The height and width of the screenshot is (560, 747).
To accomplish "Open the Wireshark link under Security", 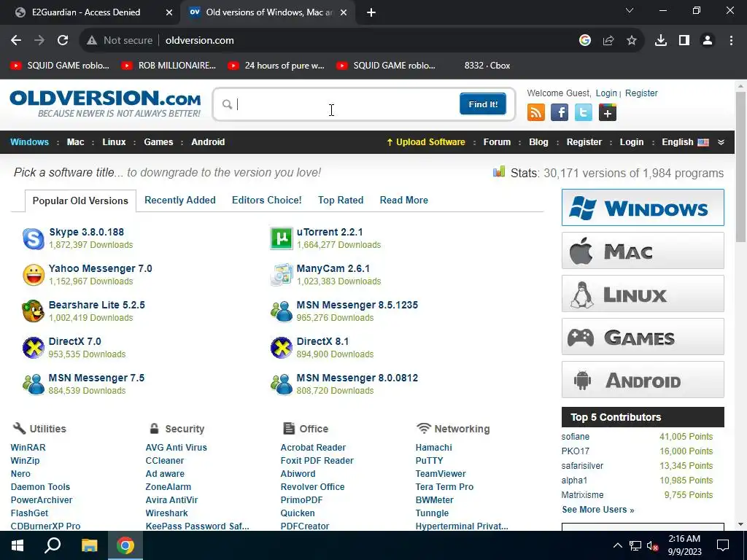I will tap(167, 513).
